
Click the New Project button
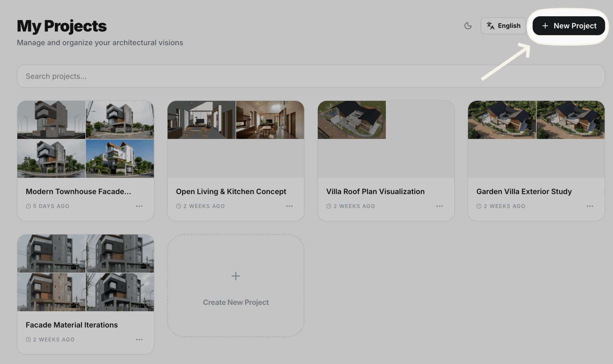pyautogui.click(x=569, y=26)
